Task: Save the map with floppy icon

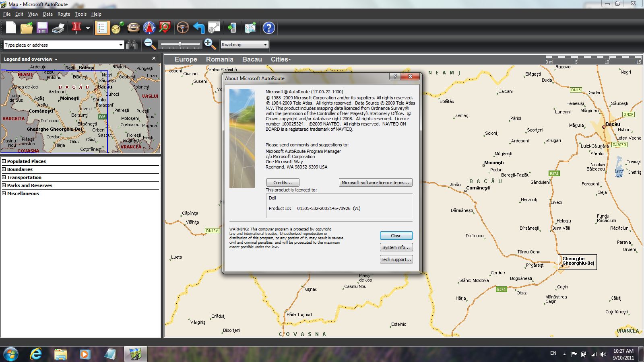Action: click(42, 28)
